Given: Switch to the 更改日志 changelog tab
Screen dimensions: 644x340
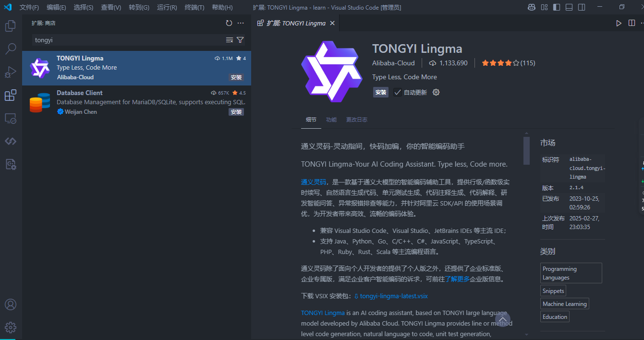Looking at the screenshot, I should 357,120.
